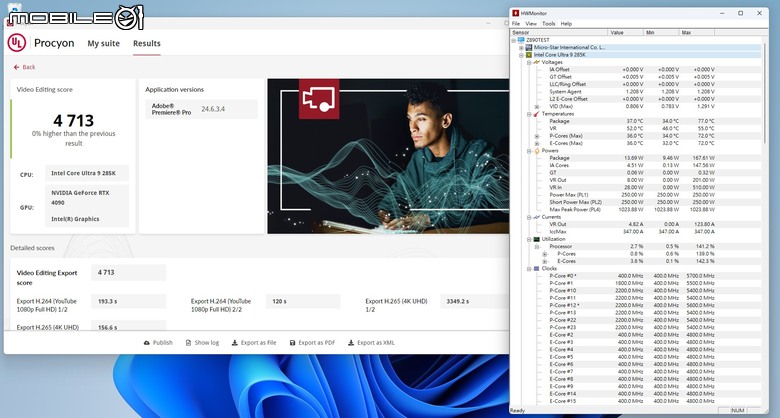Click the Z890TEST computer icon in HWMonitor

coord(521,40)
